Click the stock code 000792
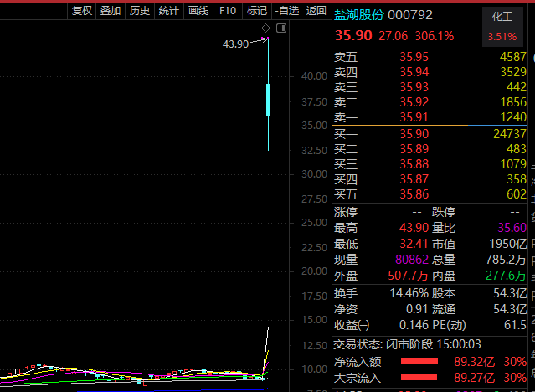 [x=410, y=15]
